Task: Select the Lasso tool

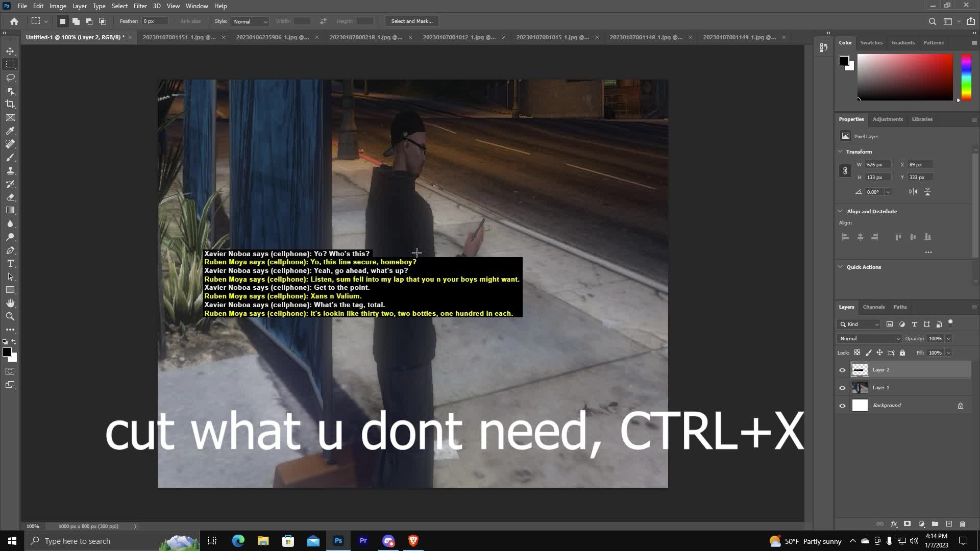Action: click(x=10, y=78)
